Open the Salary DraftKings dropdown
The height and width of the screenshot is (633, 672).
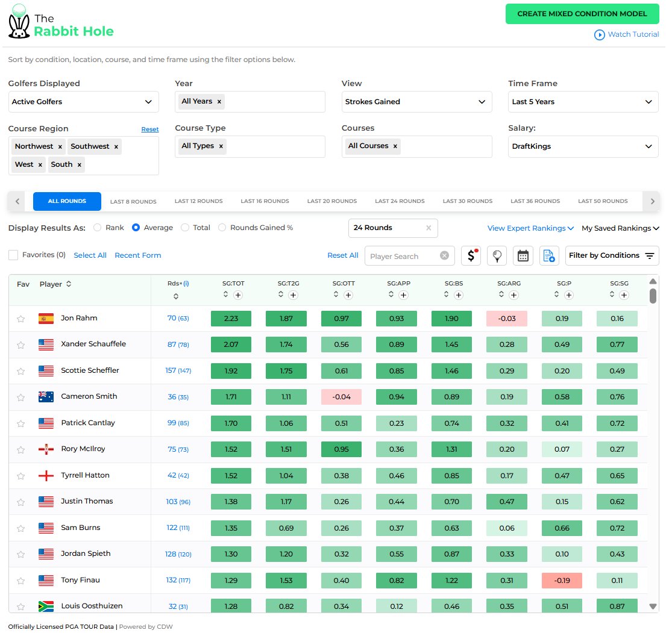[x=583, y=146]
